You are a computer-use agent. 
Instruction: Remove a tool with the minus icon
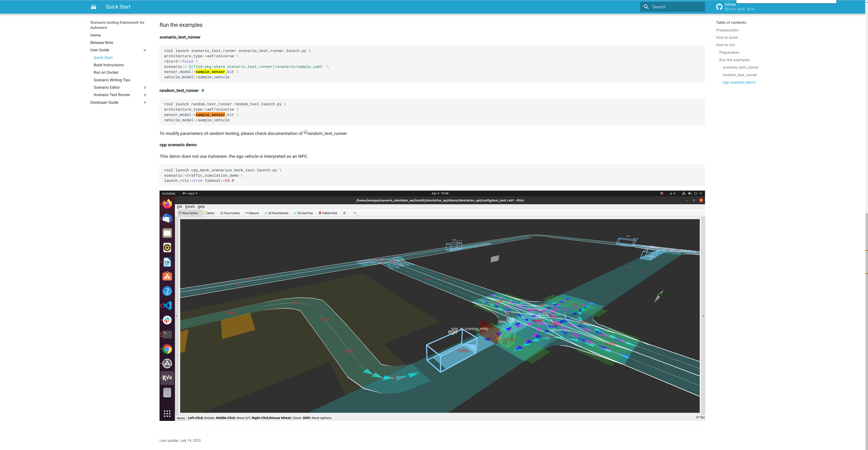tap(355, 213)
